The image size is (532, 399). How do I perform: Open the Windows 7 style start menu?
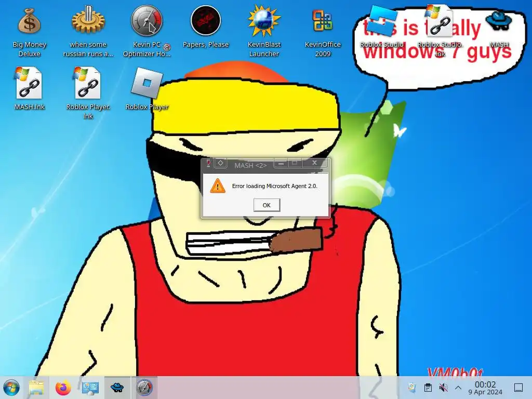coord(11,388)
